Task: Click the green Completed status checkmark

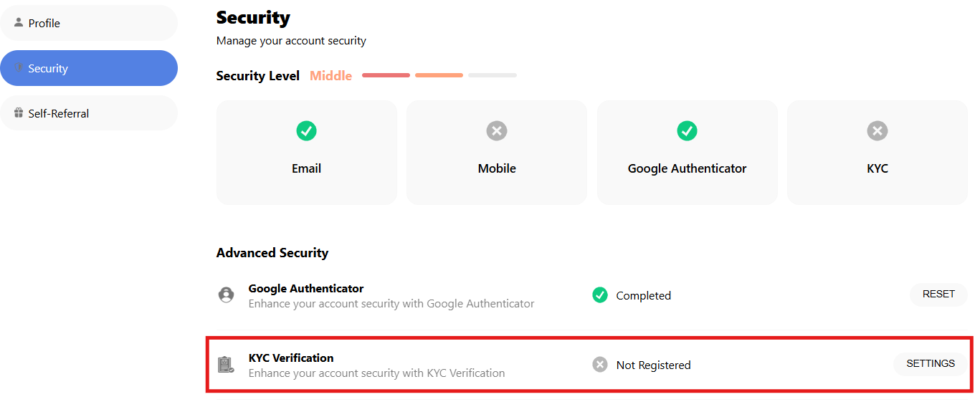Action: pyautogui.click(x=600, y=295)
